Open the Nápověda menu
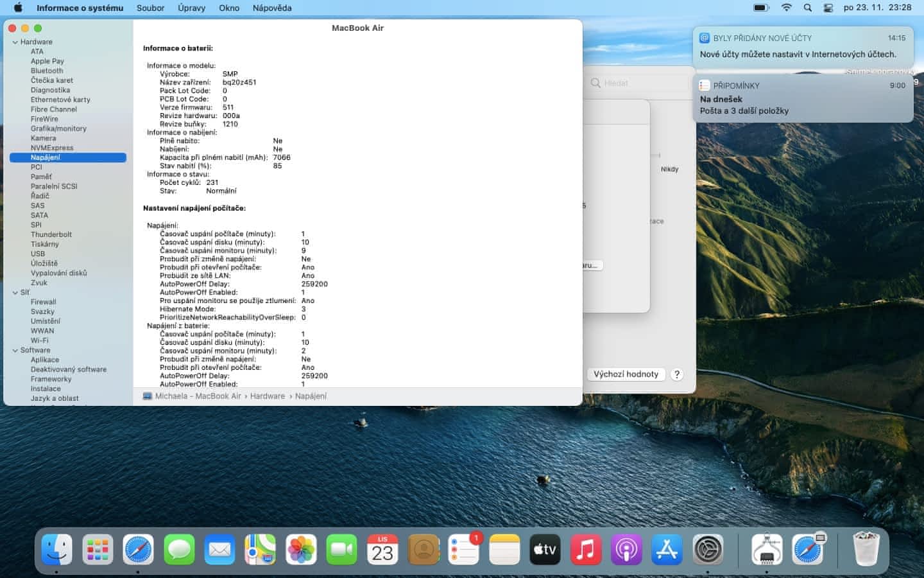 point(271,8)
